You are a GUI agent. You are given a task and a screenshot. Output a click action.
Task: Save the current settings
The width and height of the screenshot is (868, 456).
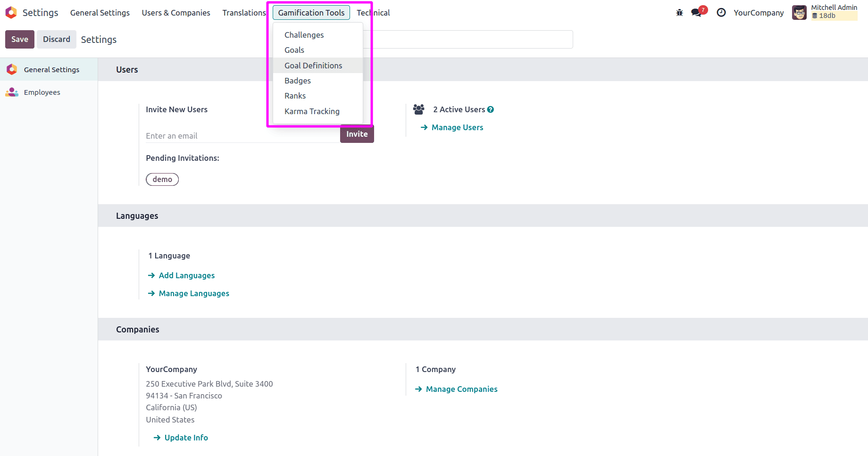(19, 39)
